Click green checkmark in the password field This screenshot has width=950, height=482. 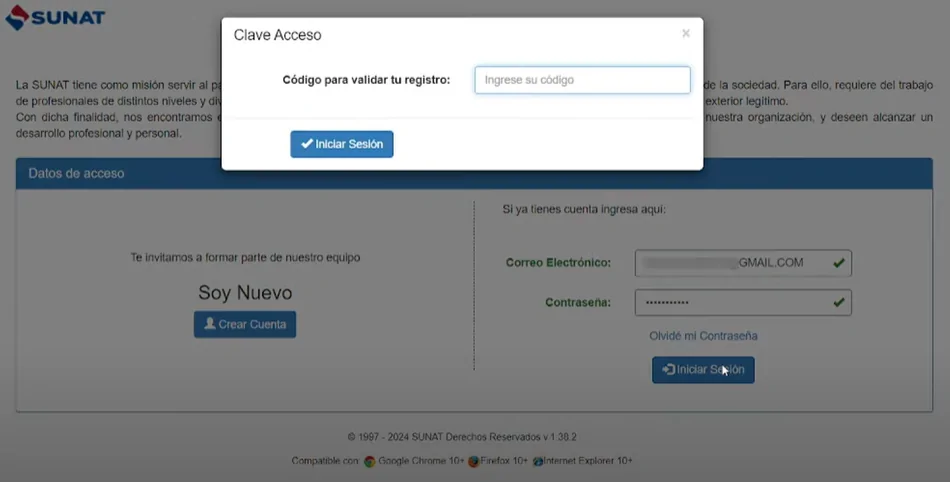[x=838, y=302]
